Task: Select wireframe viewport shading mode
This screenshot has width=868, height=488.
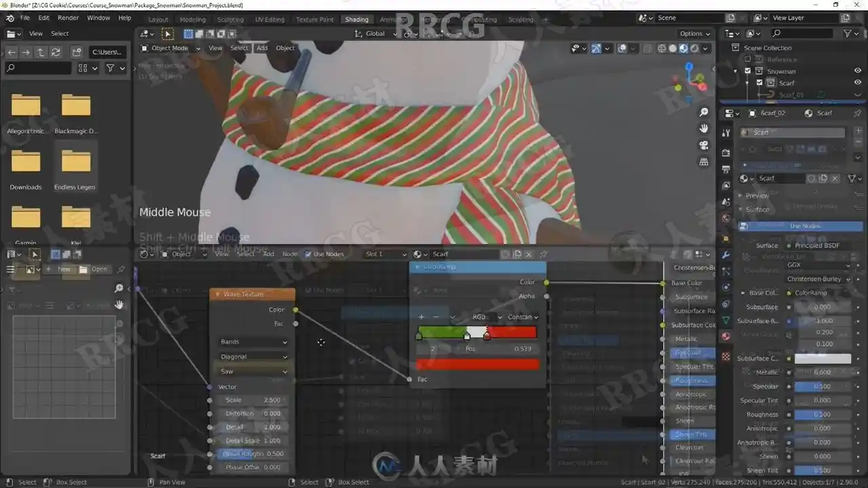Action: (662, 48)
